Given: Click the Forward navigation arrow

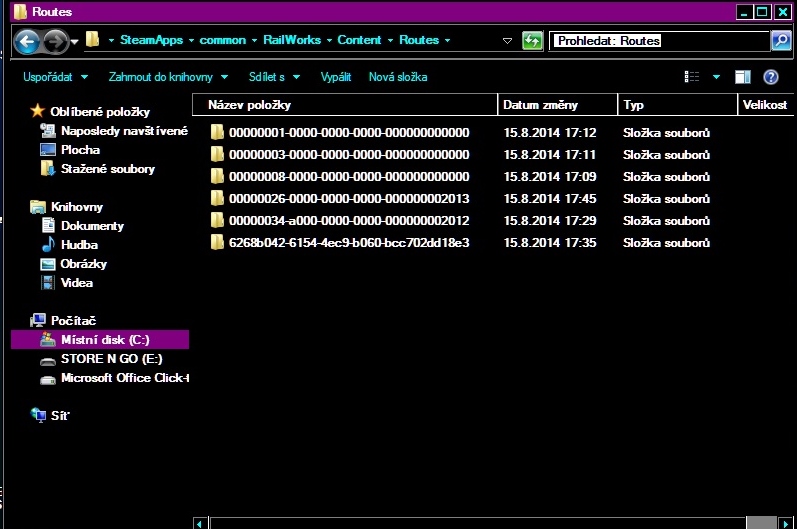Looking at the screenshot, I should (x=56, y=42).
